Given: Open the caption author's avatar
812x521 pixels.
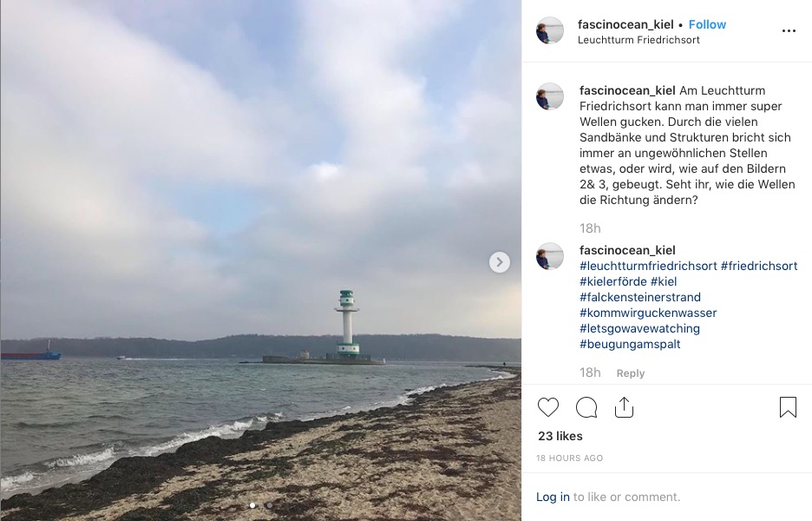Looking at the screenshot, I should pos(549,96).
